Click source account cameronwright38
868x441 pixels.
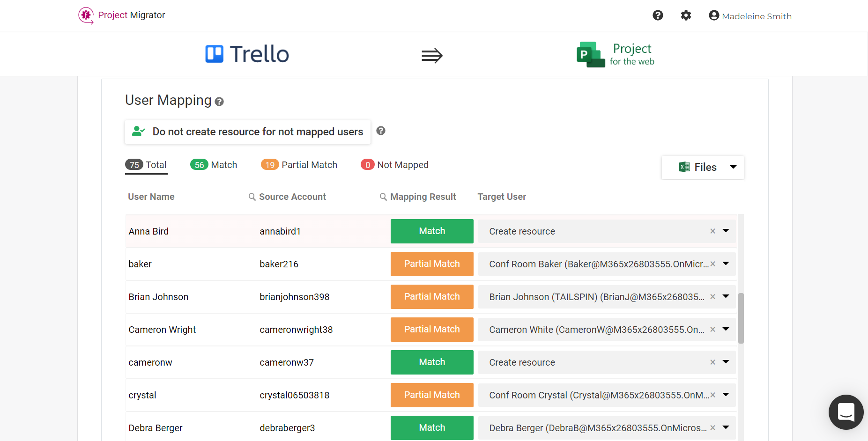(x=296, y=330)
